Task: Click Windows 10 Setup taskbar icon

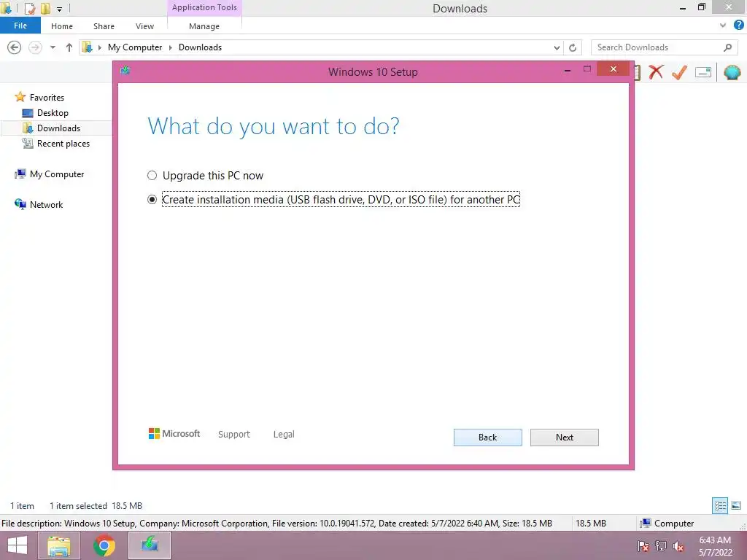Action: pos(150,545)
